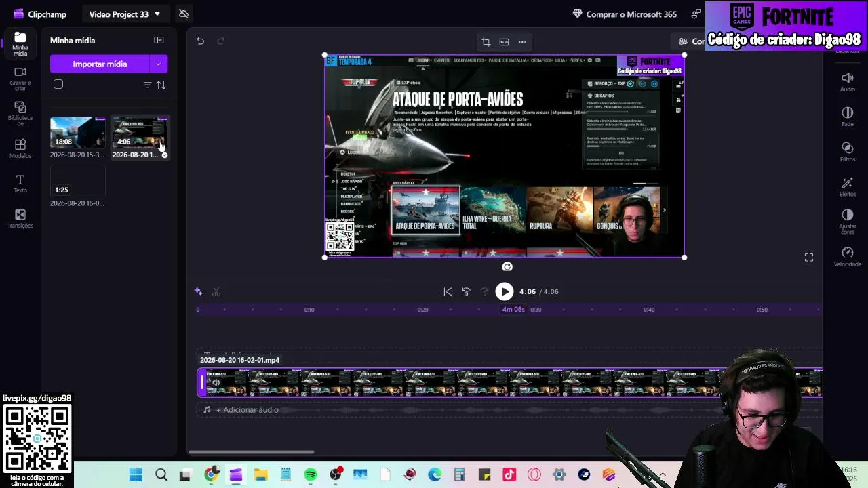The height and width of the screenshot is (488, 868).
Task: Select the 1:25 media thumbnail
Action: (x=77, y=181)
